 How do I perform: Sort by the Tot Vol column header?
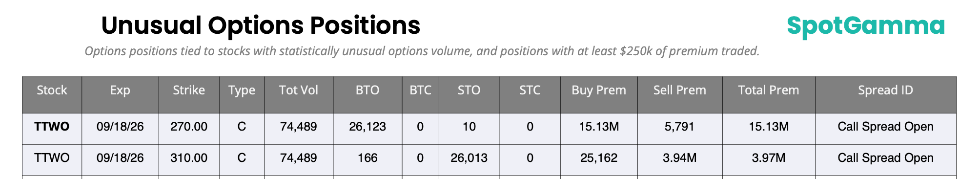pos(299,90)
